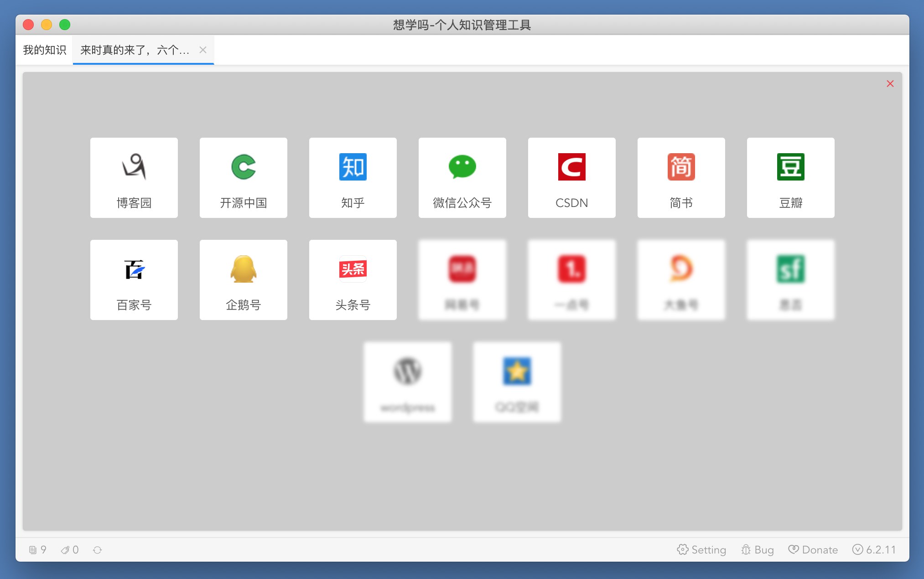Click the sync refresh icon
This screenshot has width=924, height=579.
pyautogui.click(x=97, y=550)
